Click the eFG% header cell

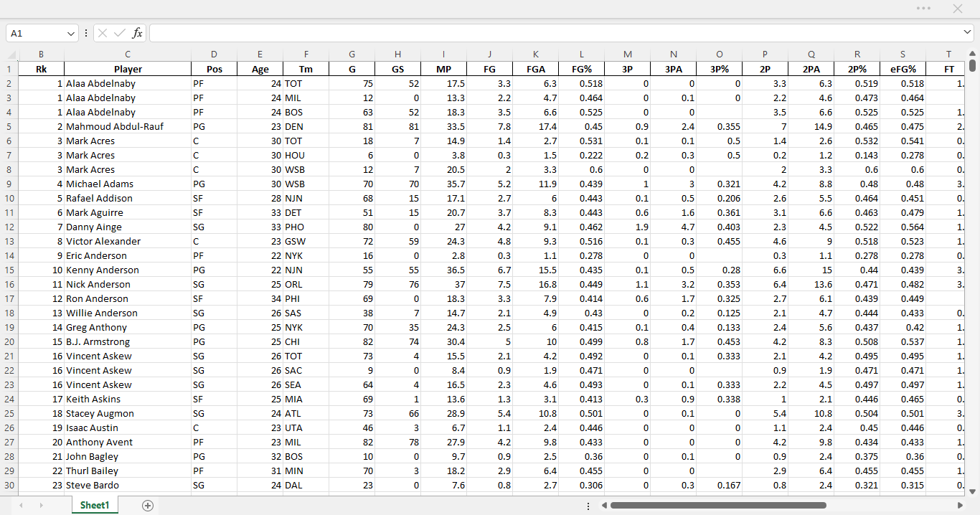[903, 69]
